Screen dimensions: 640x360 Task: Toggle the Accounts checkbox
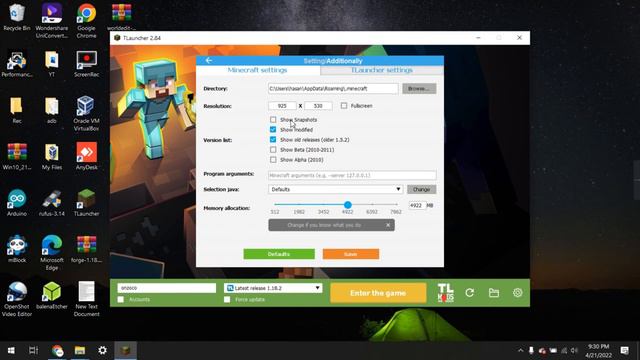coord(120,300)
